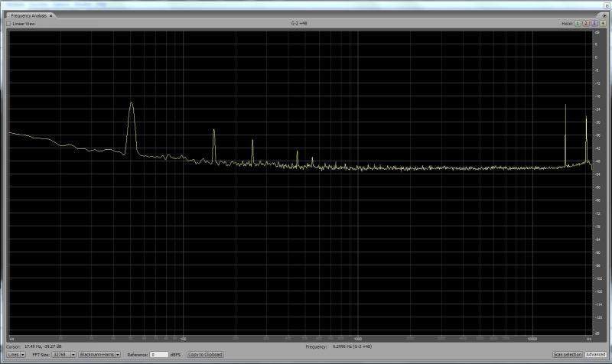Click the fourth Hold button
612x364 pixels.
(x=603, y=24)
